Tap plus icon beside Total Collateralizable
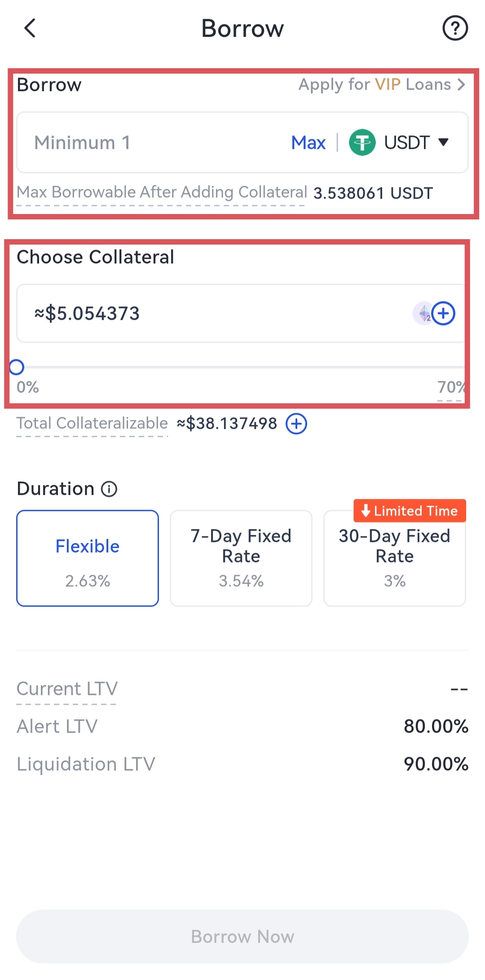The height and width of the screenshot is (980, 485). 296,424
